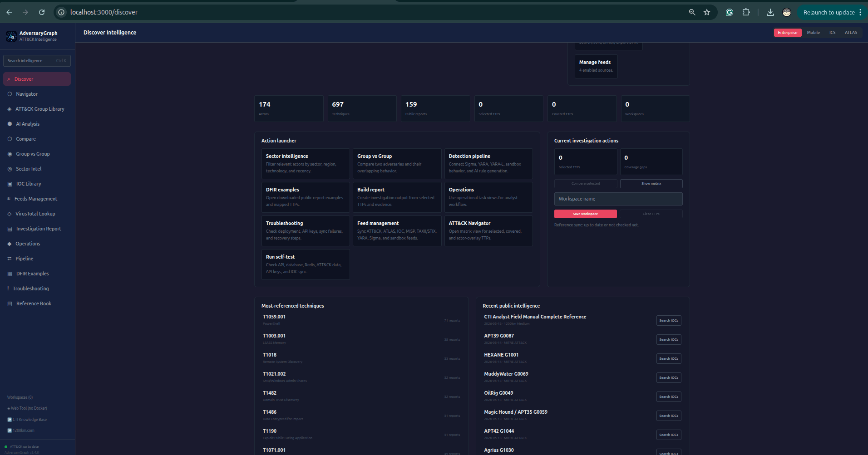
Task: Click the Compare sidebar icon
Action: pos(10,139)
